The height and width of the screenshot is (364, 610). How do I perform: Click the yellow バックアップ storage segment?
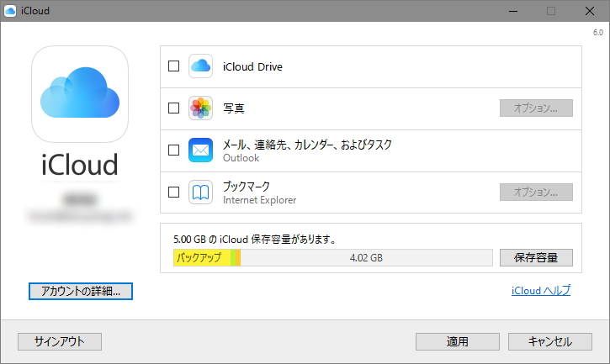click(x=201, y=257)
